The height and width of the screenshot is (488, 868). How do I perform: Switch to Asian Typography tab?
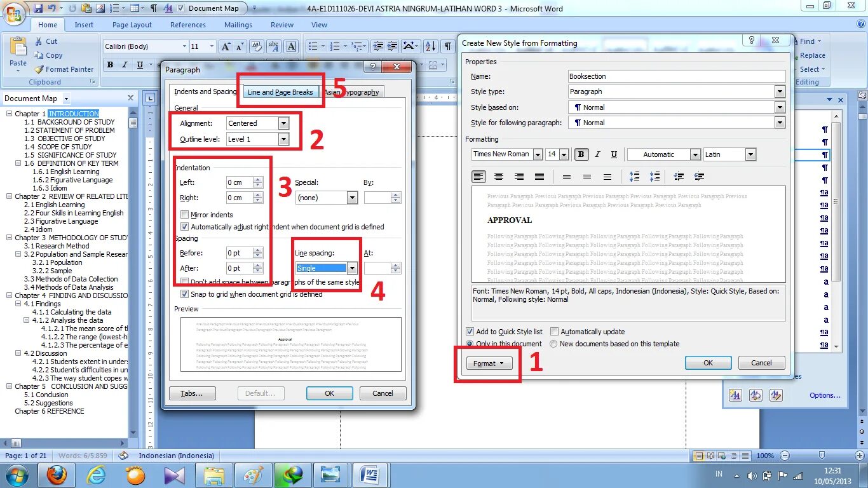351,92
